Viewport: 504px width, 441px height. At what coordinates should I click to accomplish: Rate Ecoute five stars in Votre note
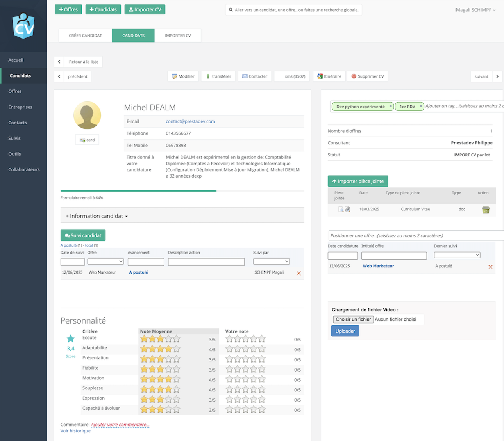262,339
